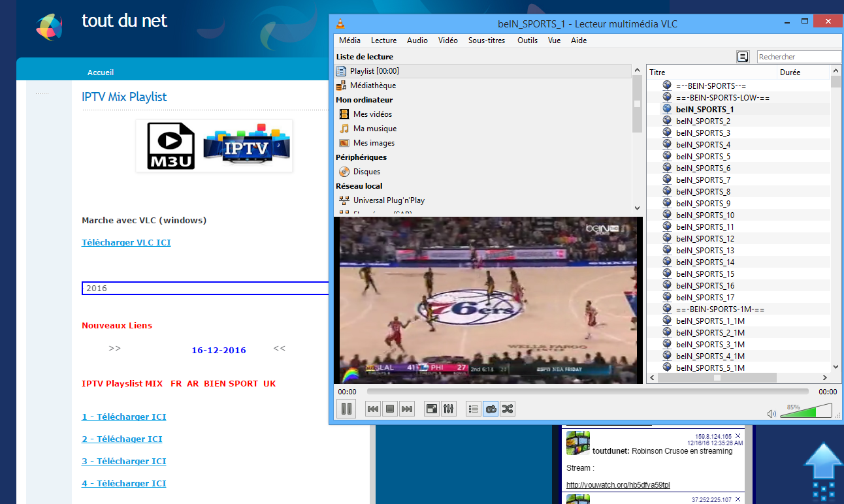
Task: Skip to next media in VLC
Action: point(407,409)
